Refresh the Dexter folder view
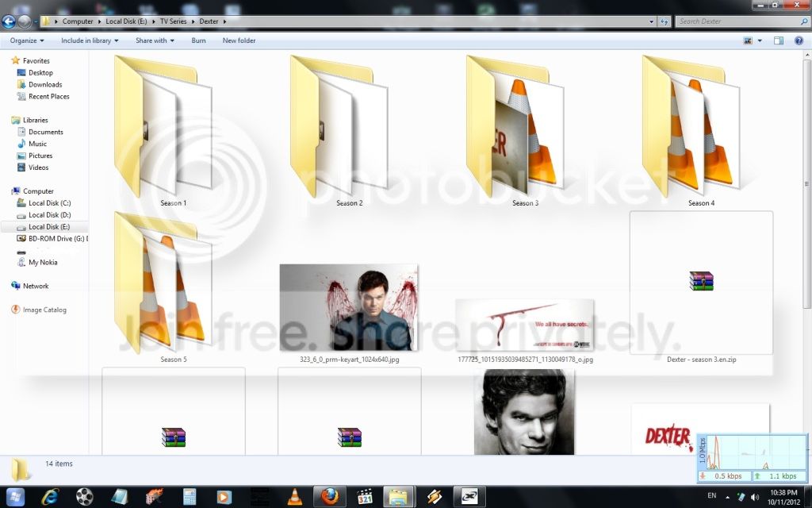812x508 pixels. pos(665,21)
